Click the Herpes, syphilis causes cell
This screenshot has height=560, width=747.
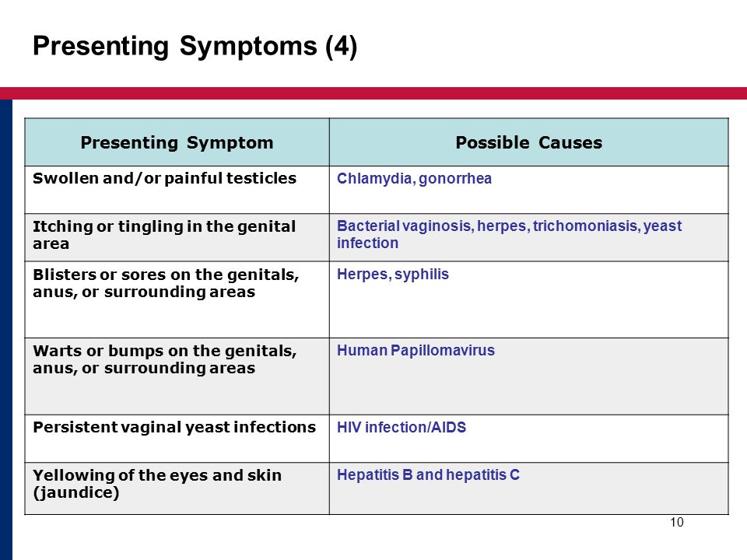(x=529, y=299)
